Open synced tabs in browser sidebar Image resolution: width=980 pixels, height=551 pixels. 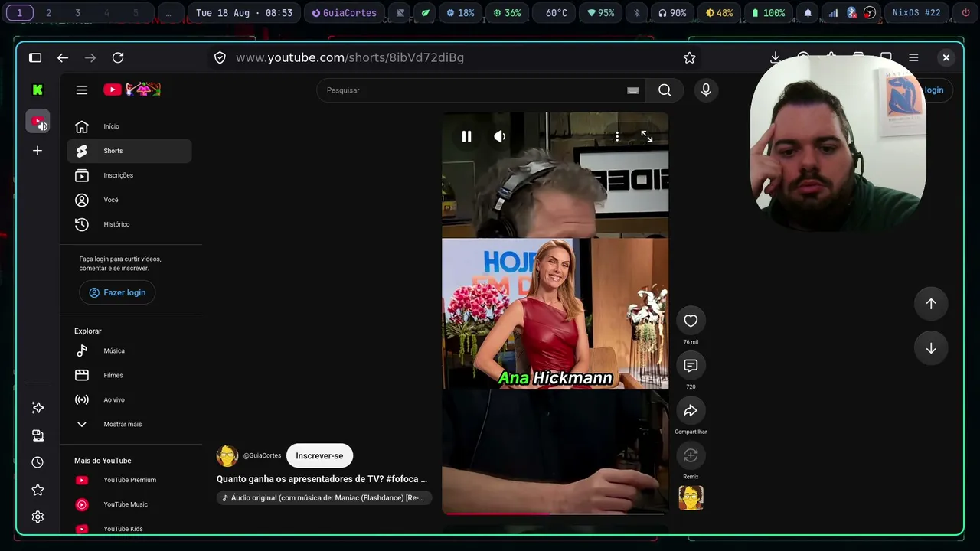coord(38,435)
